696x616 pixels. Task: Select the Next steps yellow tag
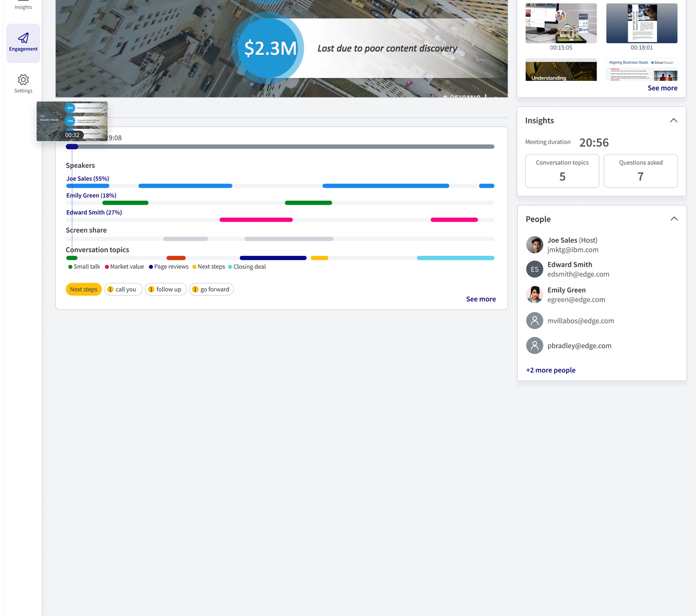click(83, 289)
